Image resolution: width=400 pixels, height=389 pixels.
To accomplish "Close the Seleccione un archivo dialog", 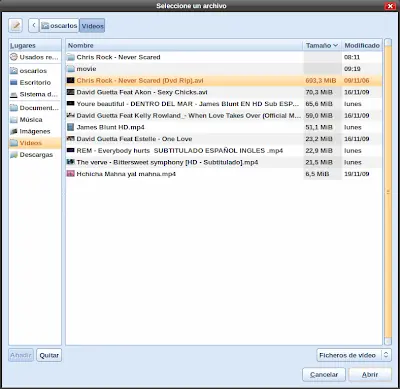I will pos(390,6).
